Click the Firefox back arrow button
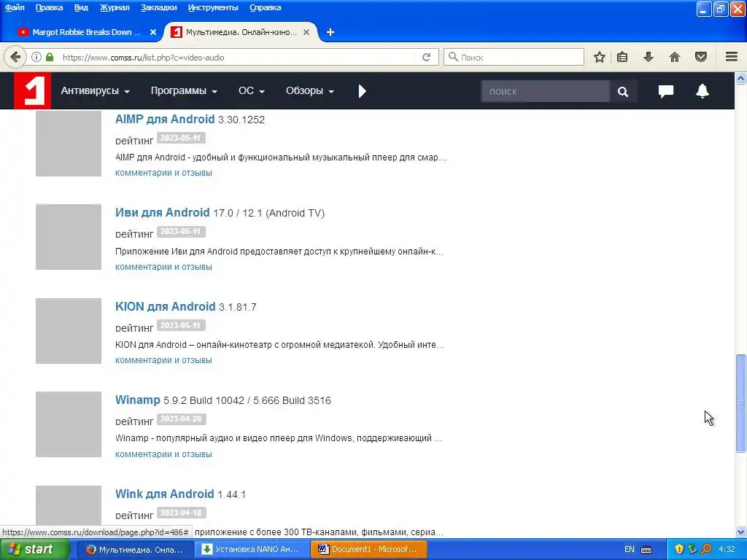Screen dimensions: 747x560 pos(15,57)
